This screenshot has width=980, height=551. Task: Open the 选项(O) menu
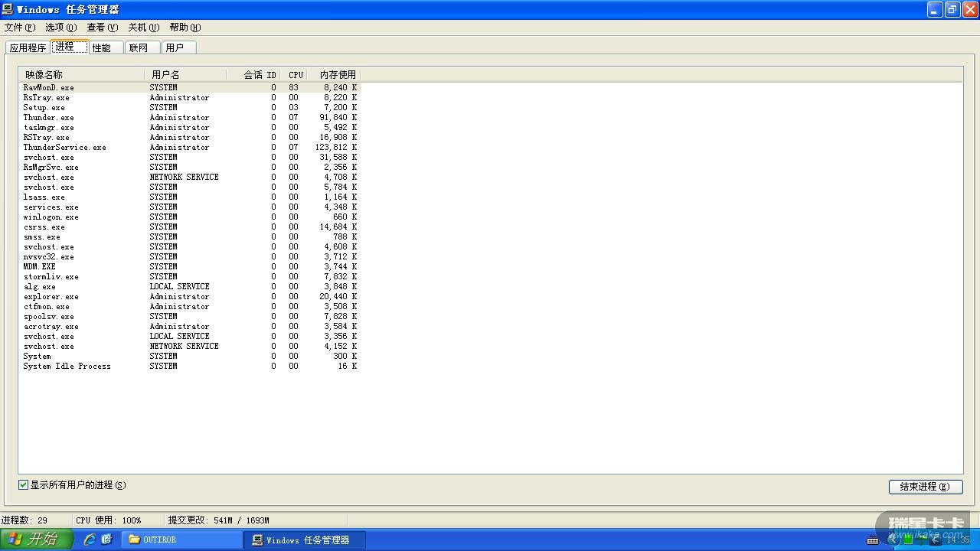tap(61, 28)
